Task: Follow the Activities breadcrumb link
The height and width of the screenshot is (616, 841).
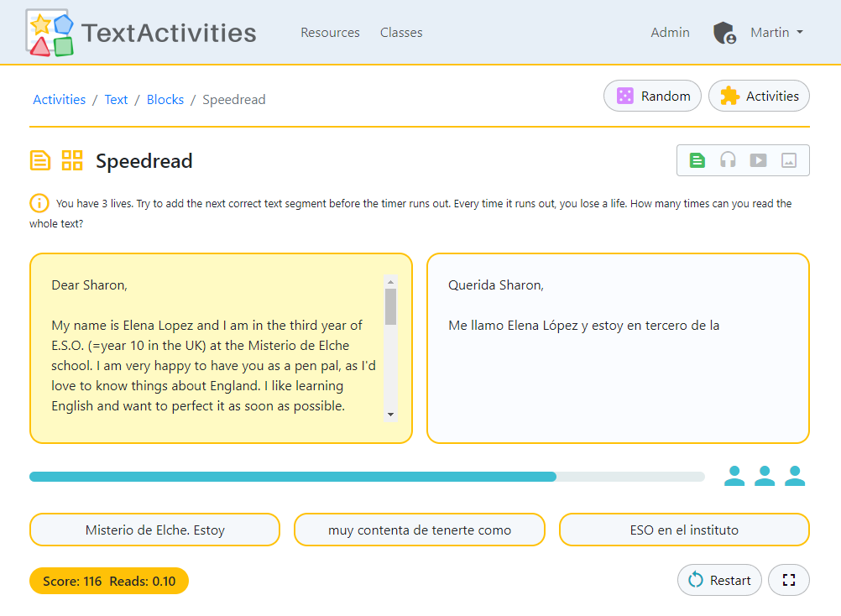Action: pyautogui.click(x=59, y=100)
